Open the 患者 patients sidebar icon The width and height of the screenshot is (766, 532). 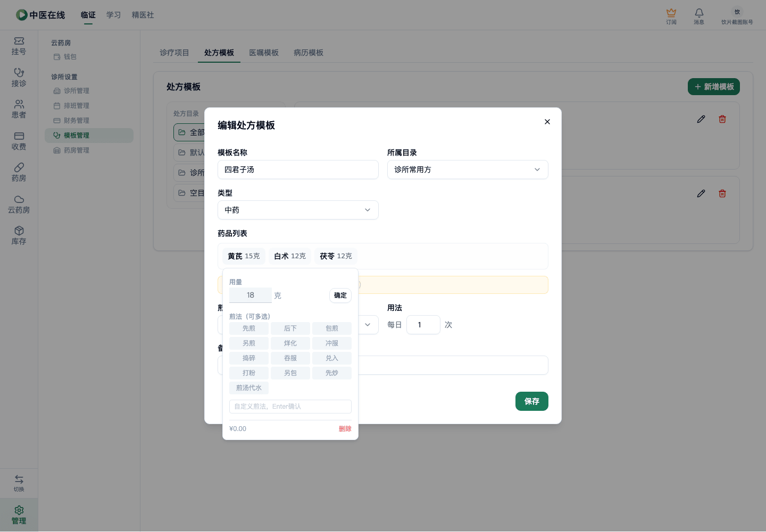pos(19,109)
